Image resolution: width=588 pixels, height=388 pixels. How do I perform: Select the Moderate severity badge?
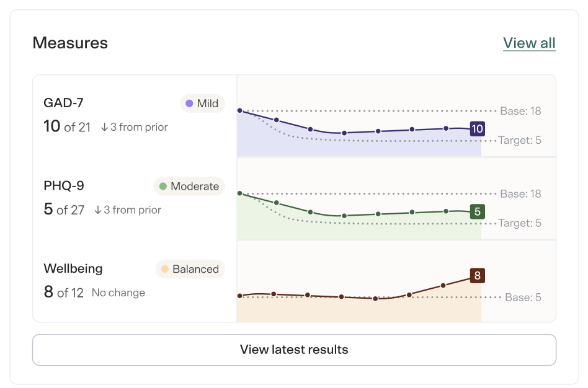tap(189, 187)
